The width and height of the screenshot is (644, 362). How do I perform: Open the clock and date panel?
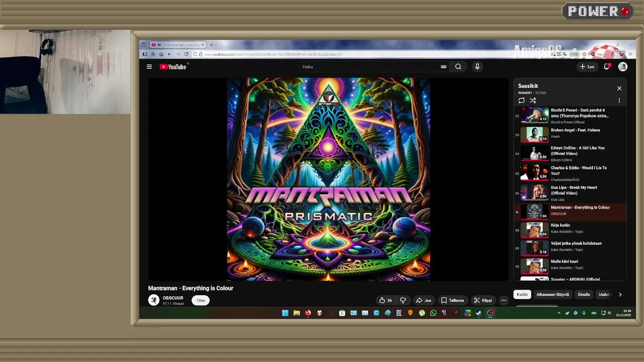point(624,313)
